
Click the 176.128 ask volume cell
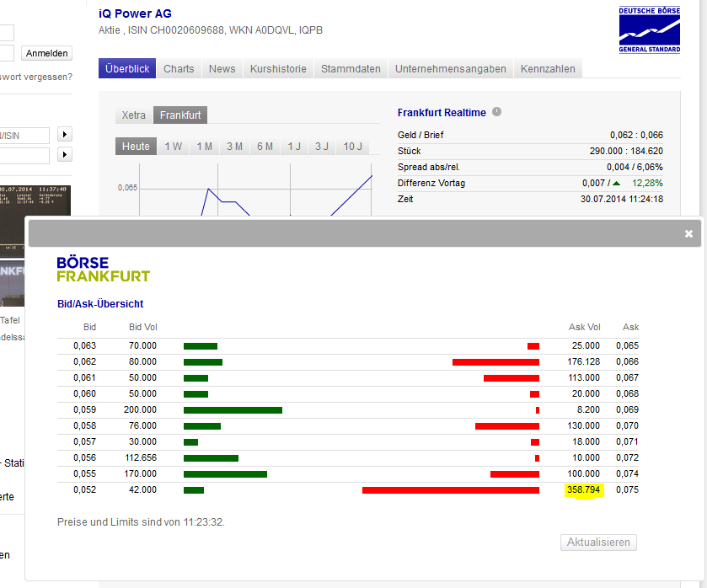pyautogui.click(x=583, y=361)
